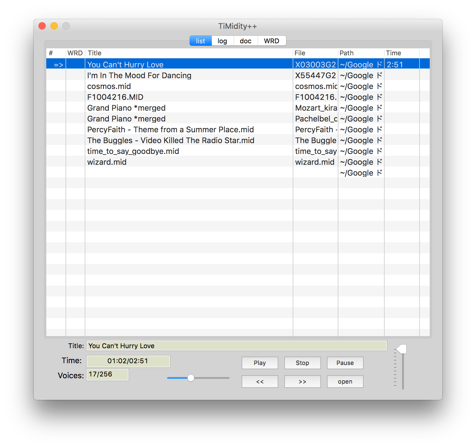This screenshot has height=448, width=476.
Task: Click the Path column header
Action: point(361,53)
